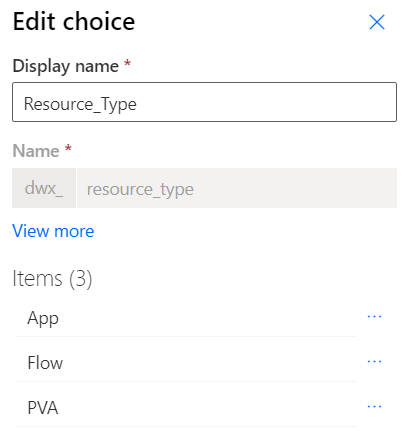The image size is (412, 431).
Task: Click the Items (3) section heading
Action: pyautogui.click(x=52, y=279)
